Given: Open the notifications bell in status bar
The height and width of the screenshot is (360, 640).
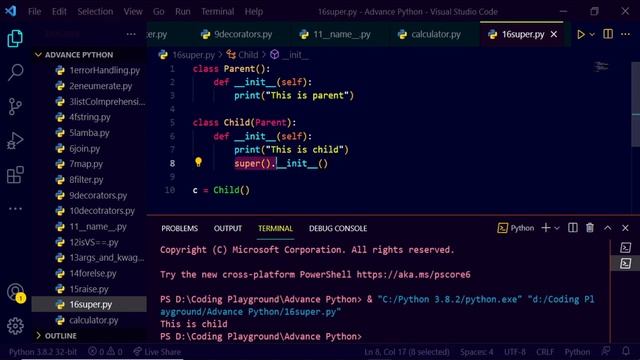Looking at the screenshot, I should click(x=626, y=351).
